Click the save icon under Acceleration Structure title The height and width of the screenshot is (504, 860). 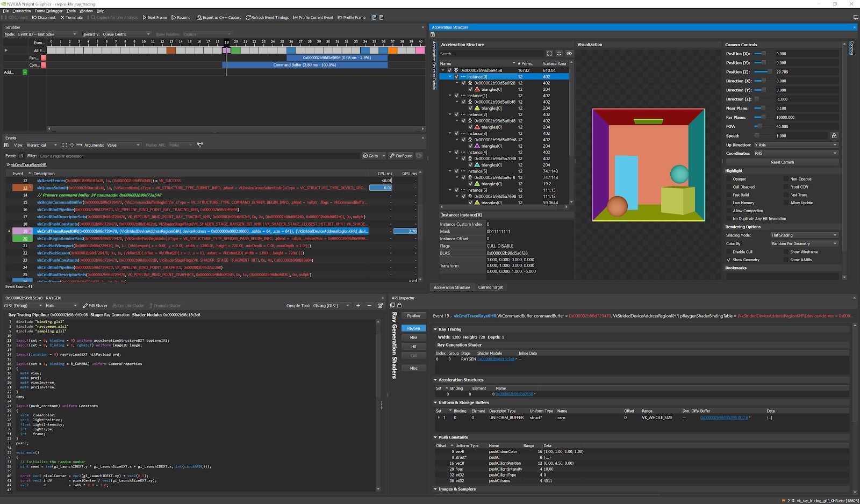pos(433,34)
